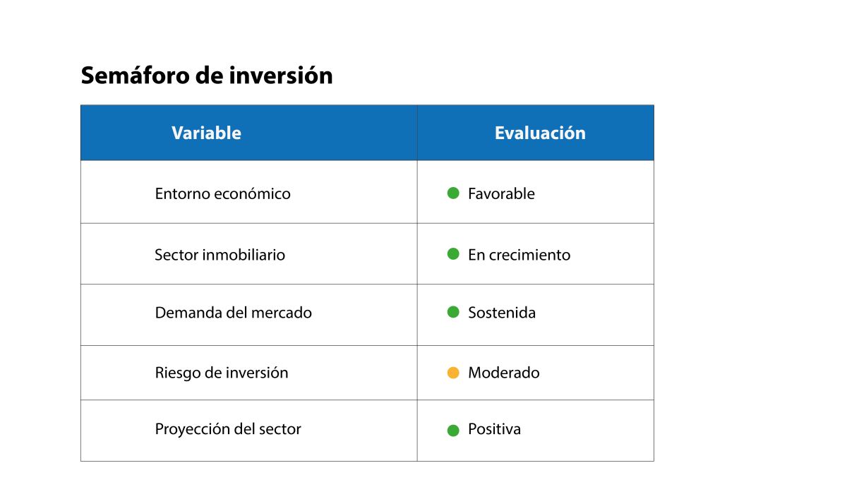Select the Evaluación column header
The height and width of the screenshot is (504, 847).
point(540,133)
